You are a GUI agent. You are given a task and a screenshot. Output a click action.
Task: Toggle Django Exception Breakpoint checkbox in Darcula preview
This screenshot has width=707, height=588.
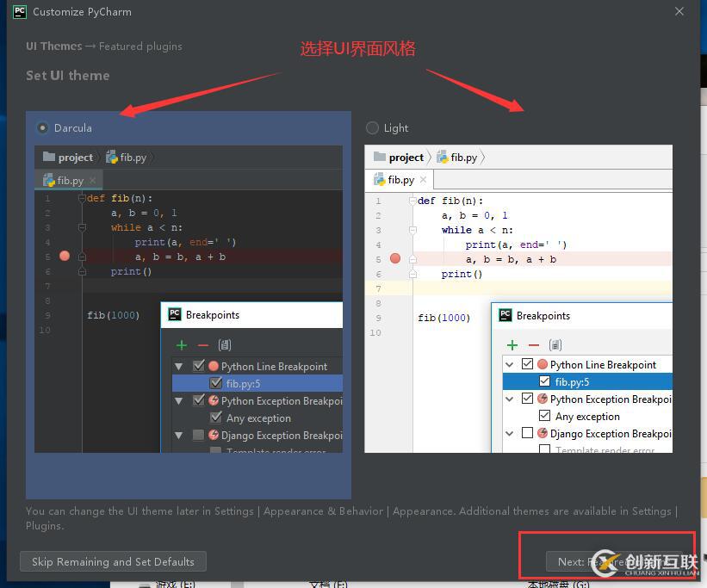pos(198,435)
